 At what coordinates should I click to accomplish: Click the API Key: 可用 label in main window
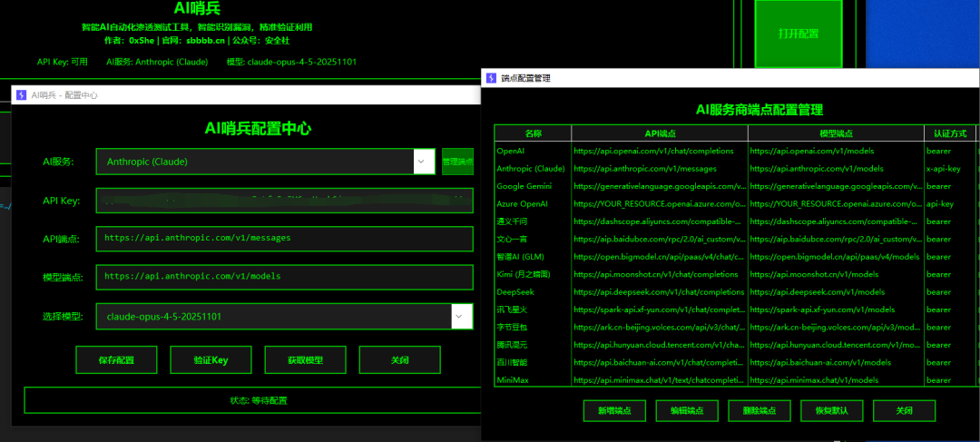(x=63, y=62)
